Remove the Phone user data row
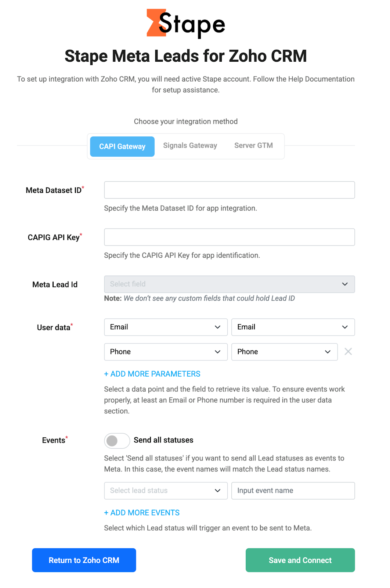The height and width of the screenshot is (588, 390). pyautogui.click(x=348, y=352)
